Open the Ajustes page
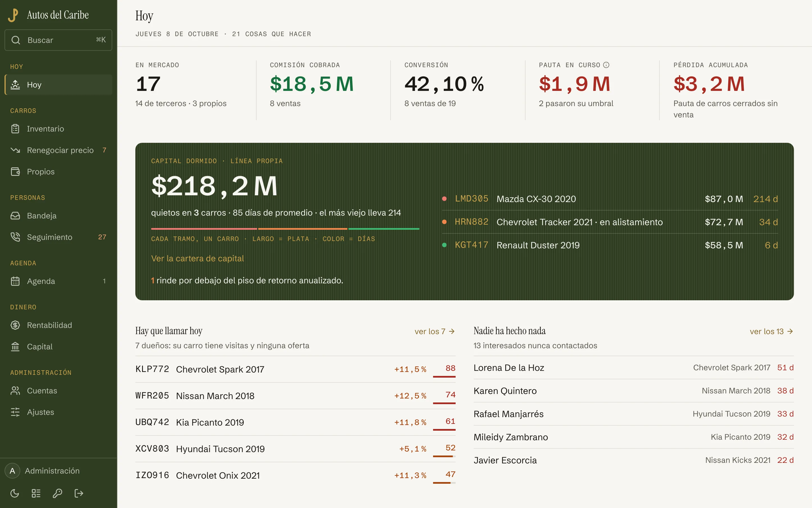The width and height of the screenshot is (812, 508). [x=58, y=412]
